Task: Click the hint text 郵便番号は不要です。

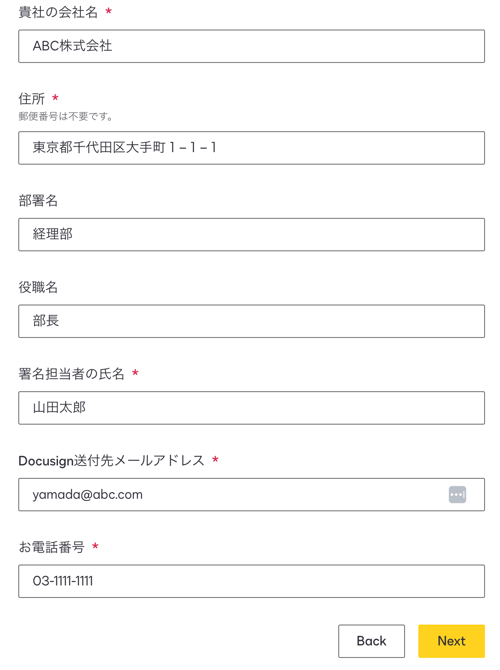Action: [66, 116]
